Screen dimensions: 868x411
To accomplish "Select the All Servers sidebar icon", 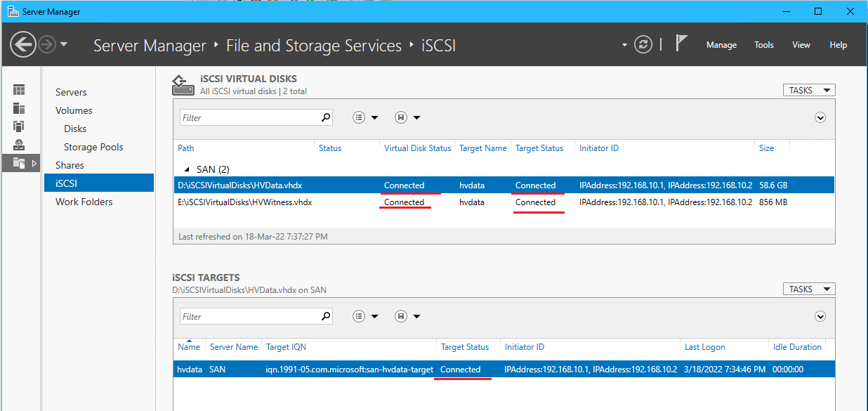I will 19,126.
